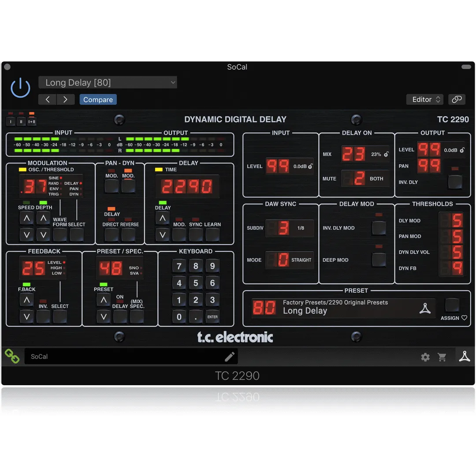Image resolution: width=476 pixels, height=476 pixels.
Task: Decrease DELAY time with down arrow
Action: point(162,234)
